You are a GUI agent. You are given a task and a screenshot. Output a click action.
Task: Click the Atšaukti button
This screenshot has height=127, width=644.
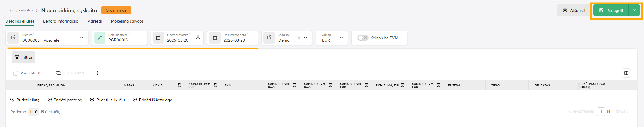[574, 10]
